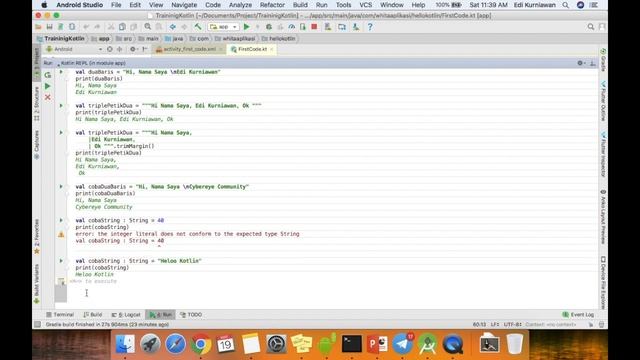The height and width of the screenshot is (360, 640).
Task: Click warning icon beside error message
Action: coord(61,234)
